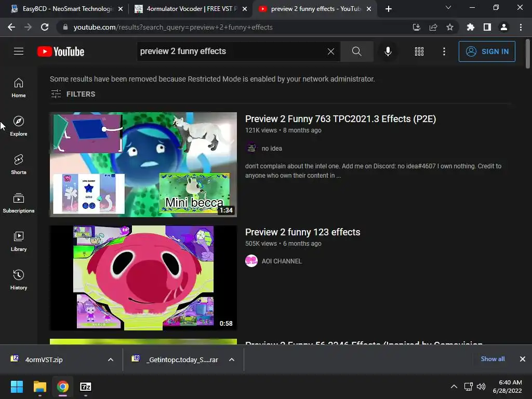Open Subscriptions in sidebar
Viewport: 532px width, 399px height.
click(x=19, y=203)
